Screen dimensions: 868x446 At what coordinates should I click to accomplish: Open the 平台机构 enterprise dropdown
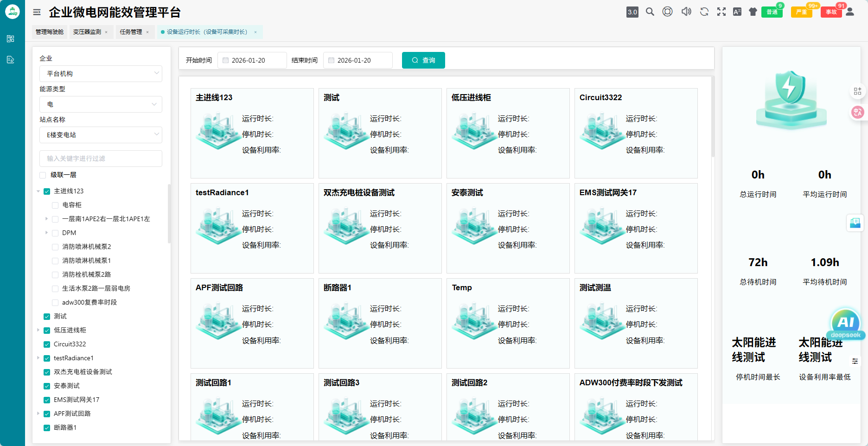coord(101,74)
